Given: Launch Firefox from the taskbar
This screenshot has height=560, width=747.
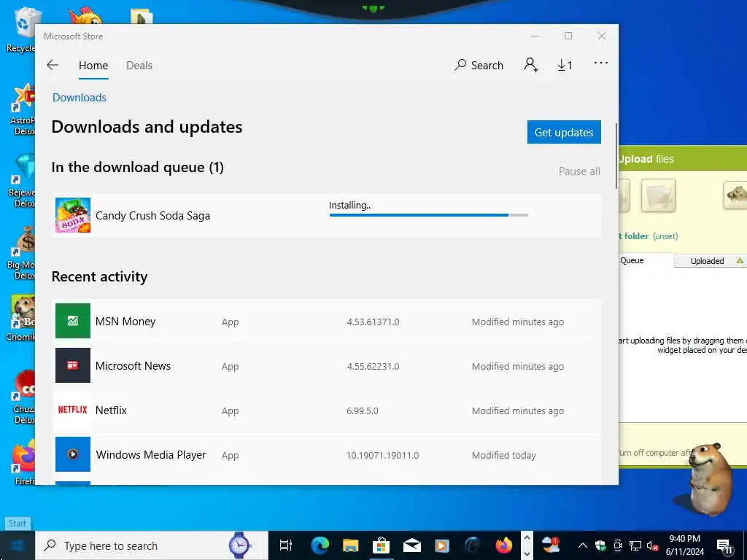Looking at the screenshot, I should click(x=503, y=545).
